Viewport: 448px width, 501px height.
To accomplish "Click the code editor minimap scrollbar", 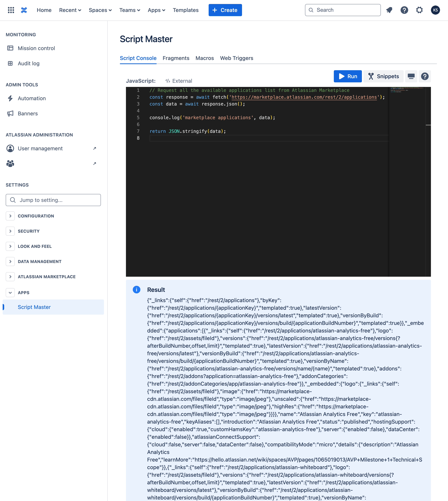I will pos(428,125).
